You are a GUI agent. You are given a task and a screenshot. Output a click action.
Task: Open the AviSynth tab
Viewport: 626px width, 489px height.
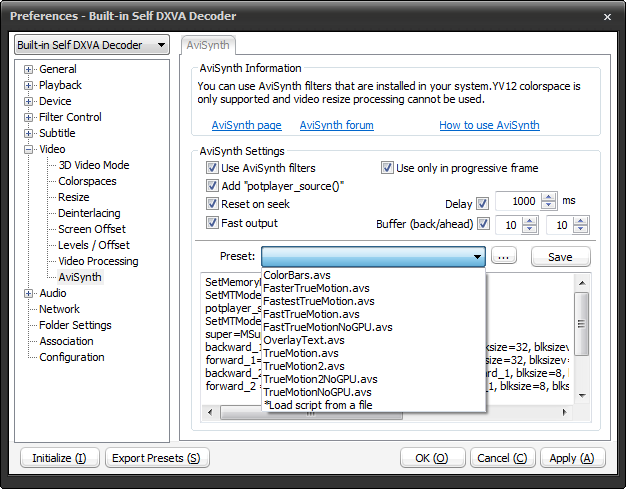point(208,45)
